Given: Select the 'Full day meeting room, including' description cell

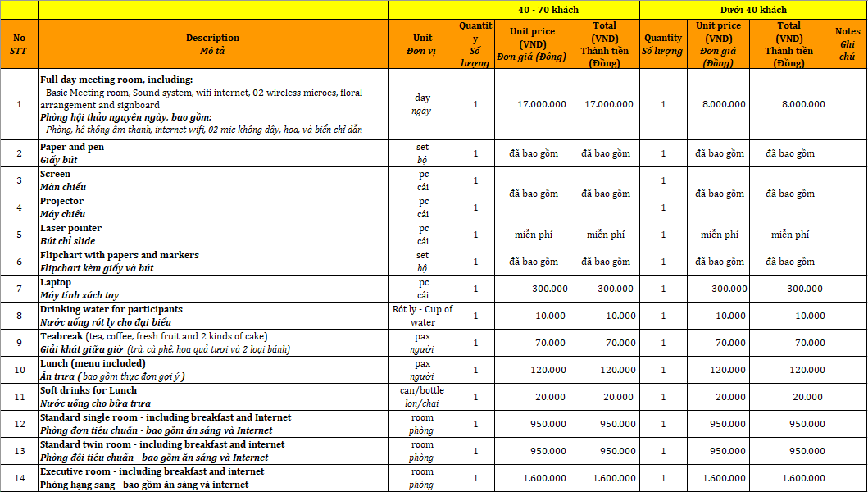Looking at the screenshot, I should (213, 104).
